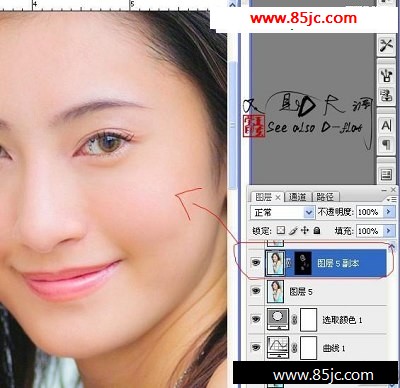
Task: Open the 选取颜色 1 adjustment icon
Action: pos(277,320)
